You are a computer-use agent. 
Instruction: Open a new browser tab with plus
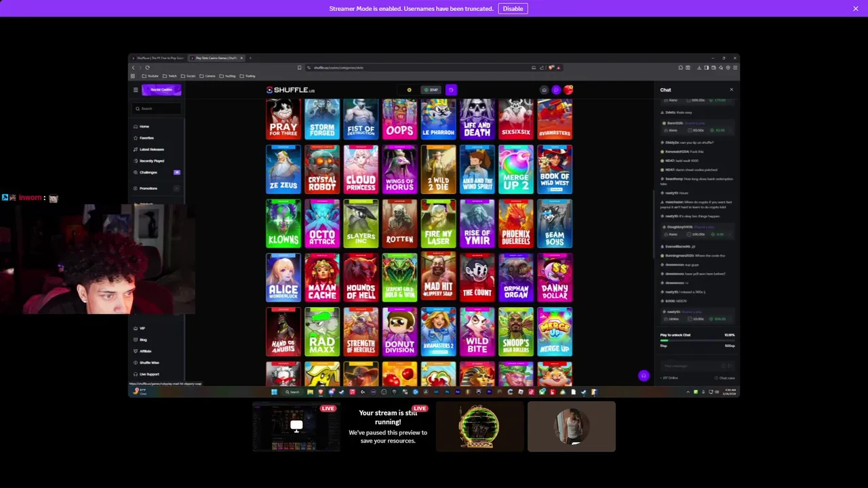click(250, 58)
